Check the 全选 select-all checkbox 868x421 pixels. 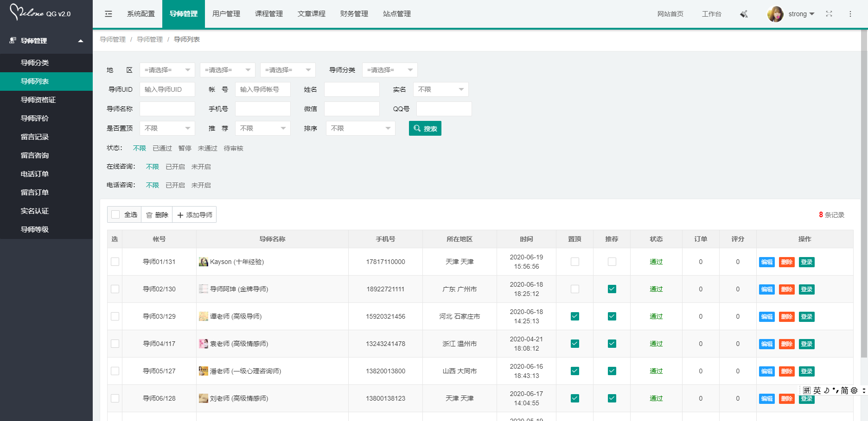[x=115, y=214]
